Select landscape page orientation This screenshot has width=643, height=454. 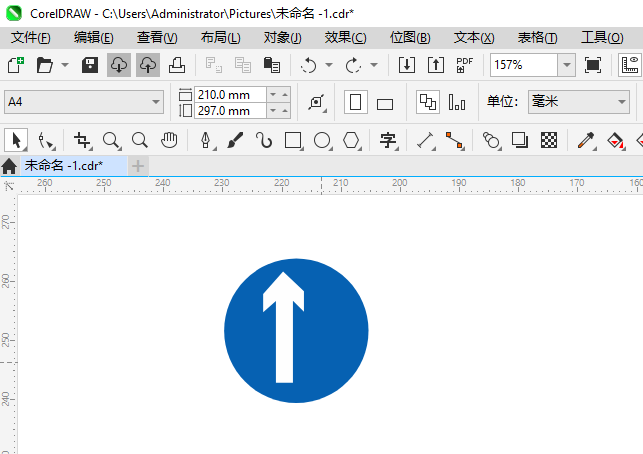tap(385, 104)
